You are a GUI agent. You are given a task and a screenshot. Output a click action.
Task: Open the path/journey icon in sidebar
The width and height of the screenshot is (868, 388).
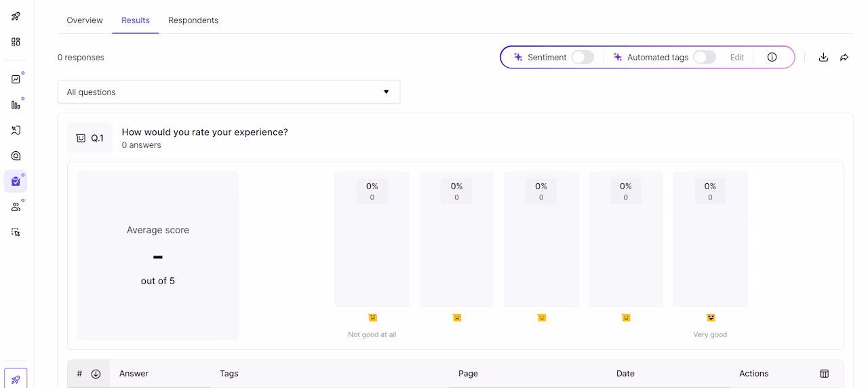(x=16, y=130)
